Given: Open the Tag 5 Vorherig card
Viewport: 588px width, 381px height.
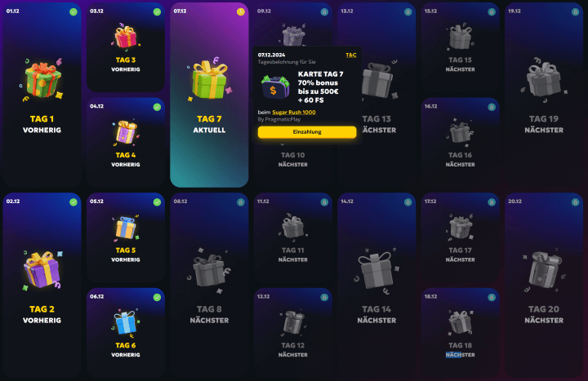Looking at the screenshot, I should 126,237.
